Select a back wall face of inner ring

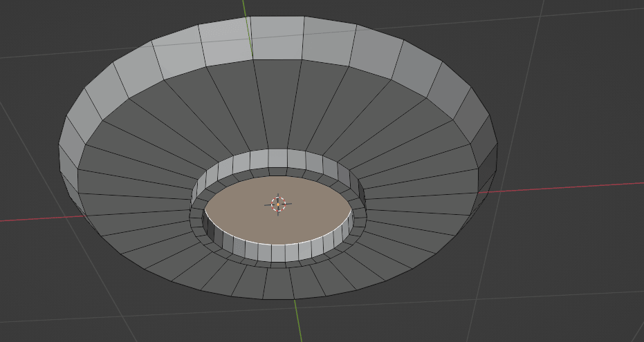click(x=277, y=160)
